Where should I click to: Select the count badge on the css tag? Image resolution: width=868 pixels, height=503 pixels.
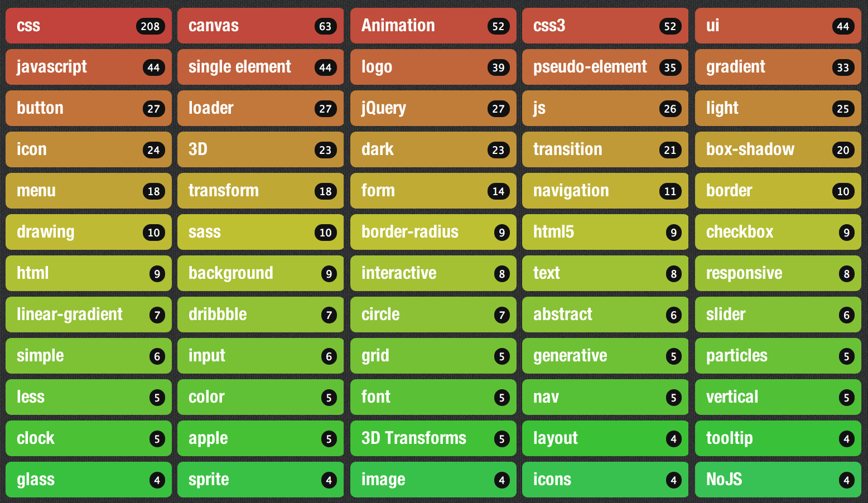(x=150, y=26)
